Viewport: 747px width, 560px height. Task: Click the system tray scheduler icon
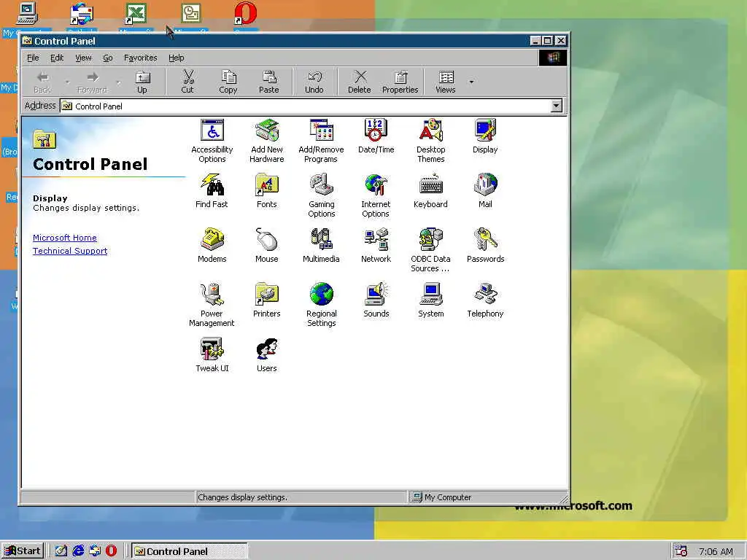[x=681, y=551]
